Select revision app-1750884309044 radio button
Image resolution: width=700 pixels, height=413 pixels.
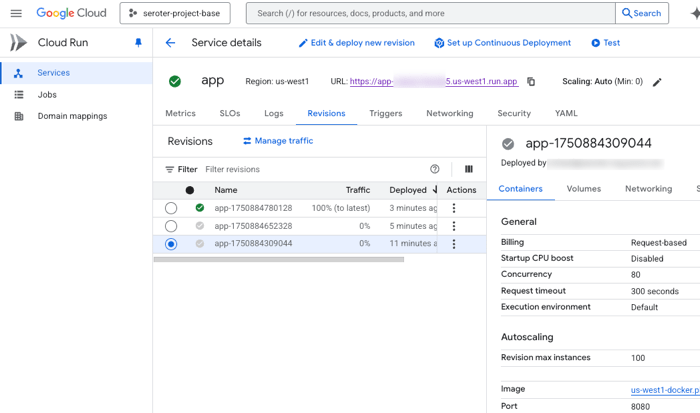[x=171, y=243]
